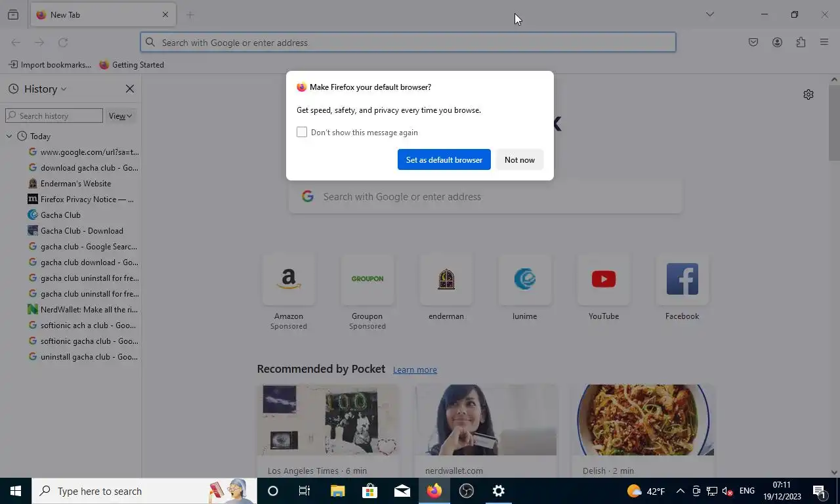Go back with the back arrow

pos(16,43)
